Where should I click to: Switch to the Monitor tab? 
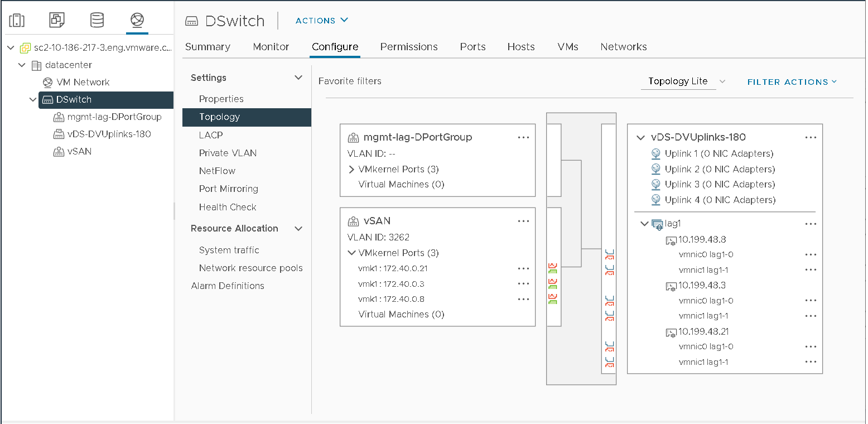(x=271, y=47)
